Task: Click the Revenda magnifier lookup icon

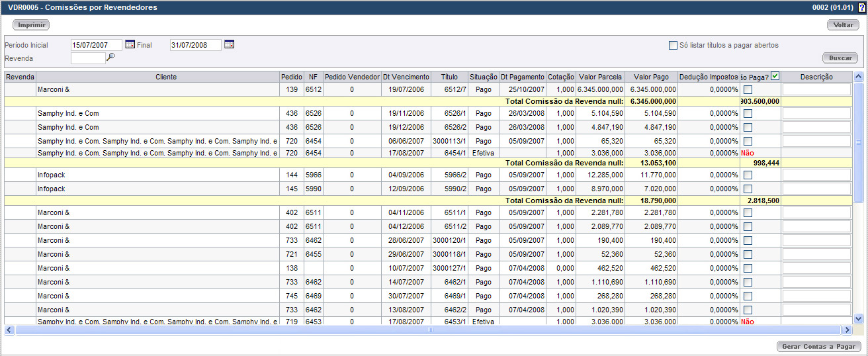Action: click(x=110, y=58)
